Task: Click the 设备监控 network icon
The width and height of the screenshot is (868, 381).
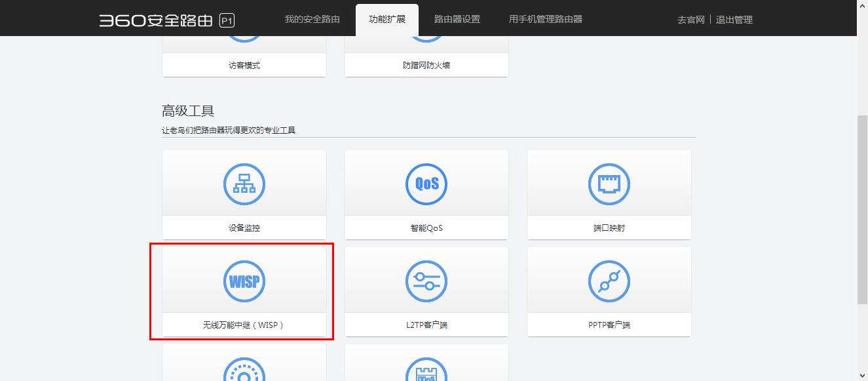Action: pyautogui.click(x=244, y=184)
